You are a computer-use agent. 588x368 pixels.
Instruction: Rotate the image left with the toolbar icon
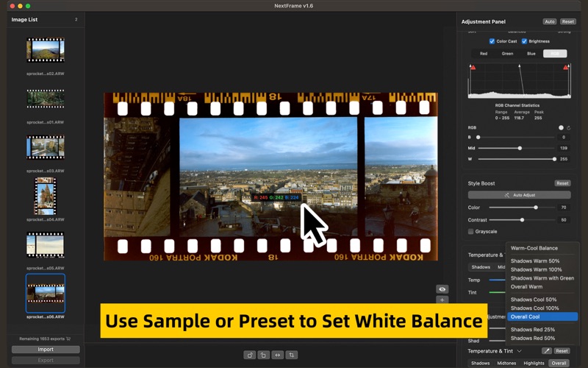tap(250, 355)
